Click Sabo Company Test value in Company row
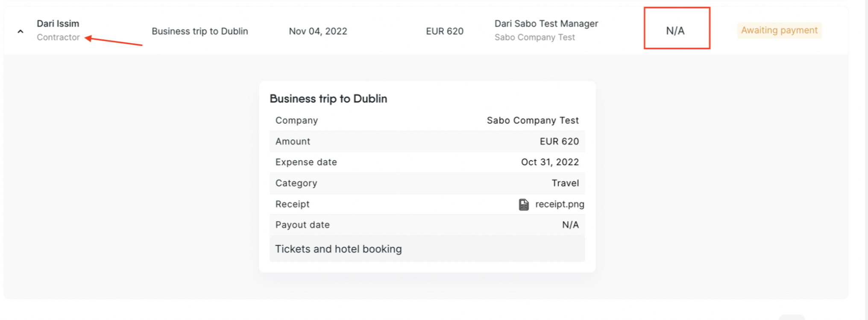 pos(533,121)
